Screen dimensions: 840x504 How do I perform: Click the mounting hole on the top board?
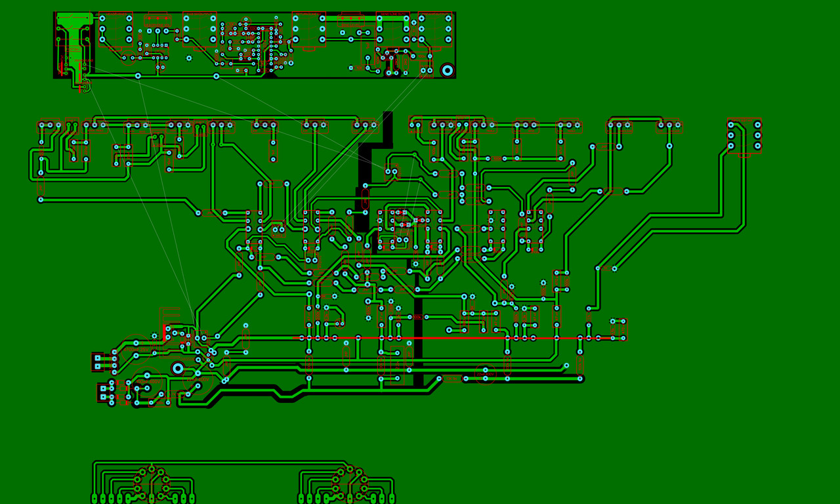448,70
